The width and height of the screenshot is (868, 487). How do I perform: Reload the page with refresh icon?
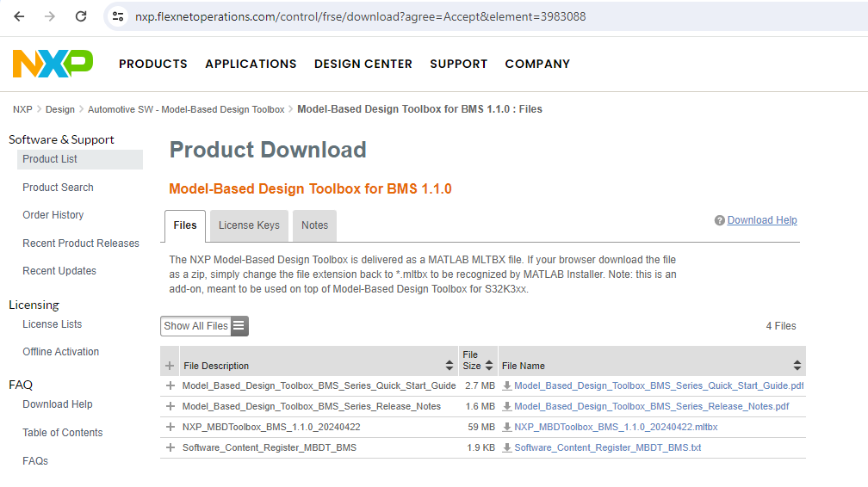(81, 16)
